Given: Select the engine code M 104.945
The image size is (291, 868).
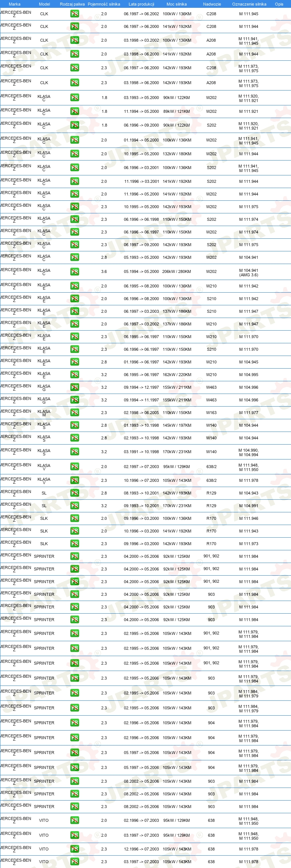Looking at the screenshot, I should coord(249,362).
